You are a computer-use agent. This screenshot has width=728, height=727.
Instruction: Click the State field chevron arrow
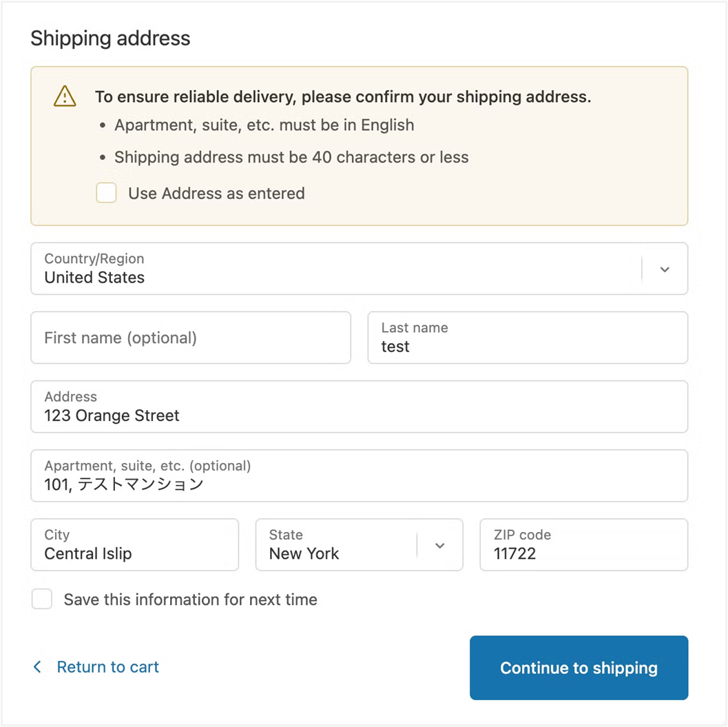point(440,546)
